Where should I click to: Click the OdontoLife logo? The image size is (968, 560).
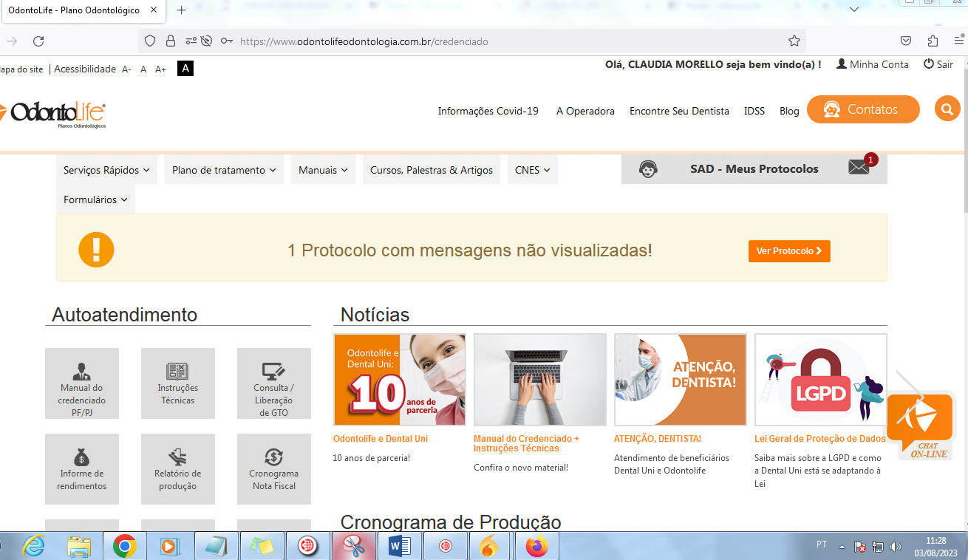[53, 115]
